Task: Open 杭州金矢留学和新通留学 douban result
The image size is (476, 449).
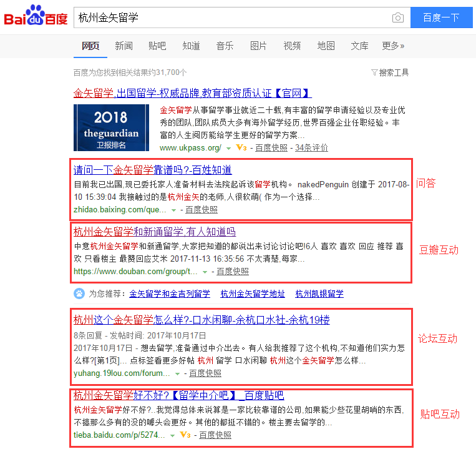Action: (x=155, y=232)
